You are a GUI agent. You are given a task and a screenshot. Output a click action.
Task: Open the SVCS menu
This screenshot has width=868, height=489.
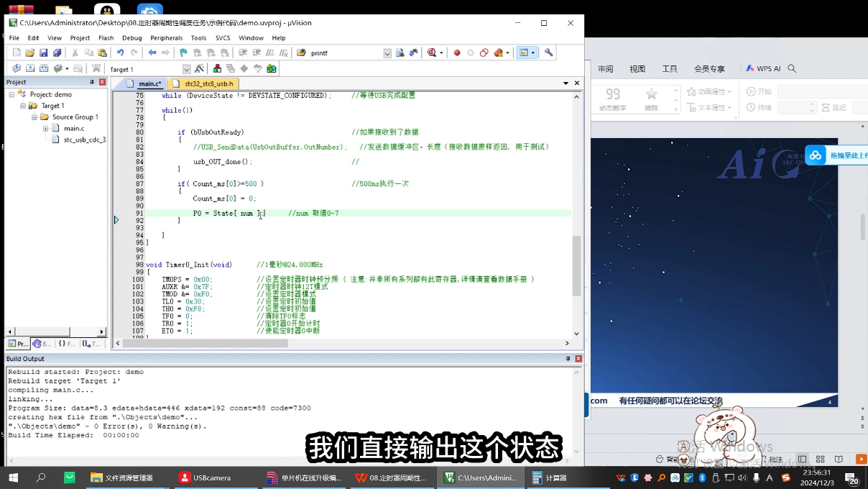point(223,37)
